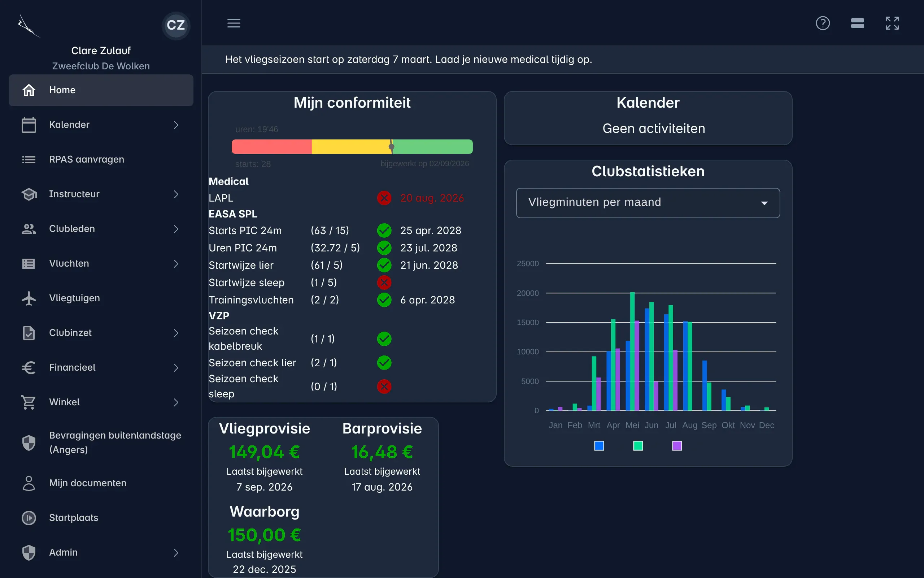Image resolution: width=924 pixels, height=578 pixels.
Task: Open the Startplaats menu label
Action: (74, 518)
